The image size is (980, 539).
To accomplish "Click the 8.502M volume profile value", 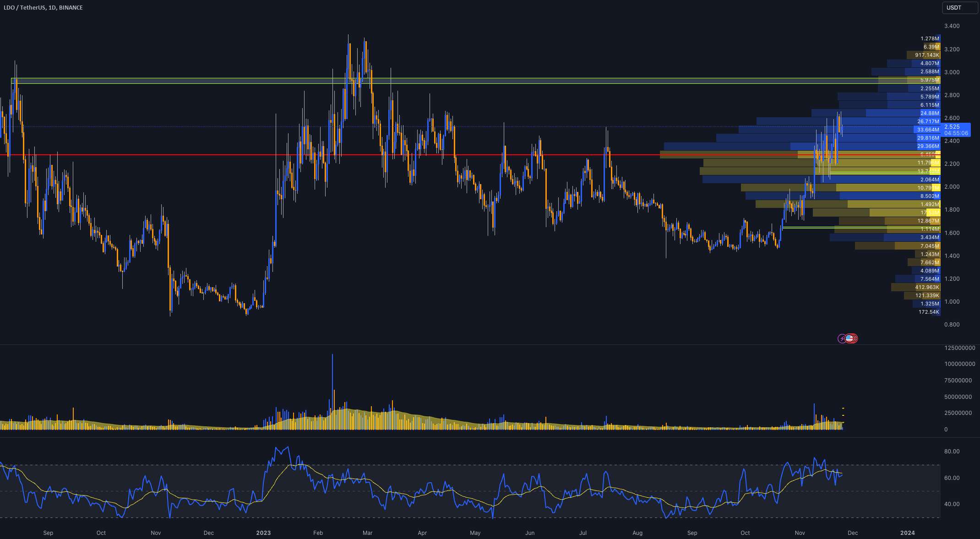I will (x=930, y=196).
